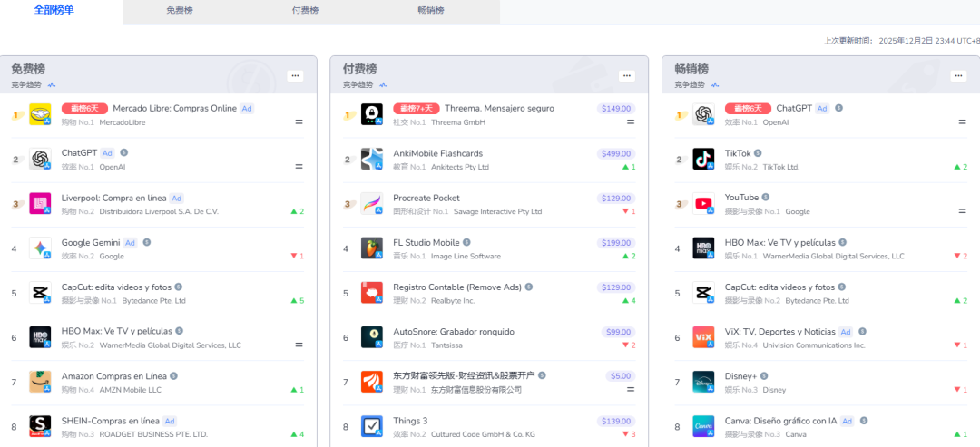
Task: Click the publisher name Univision Communications Inc.
Action: (814, 345)
